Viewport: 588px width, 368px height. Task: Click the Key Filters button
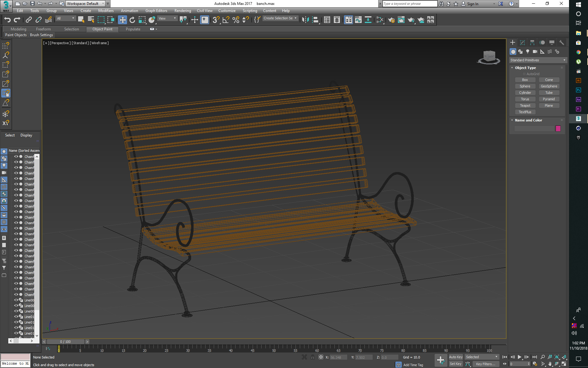[x=485, y=364]
